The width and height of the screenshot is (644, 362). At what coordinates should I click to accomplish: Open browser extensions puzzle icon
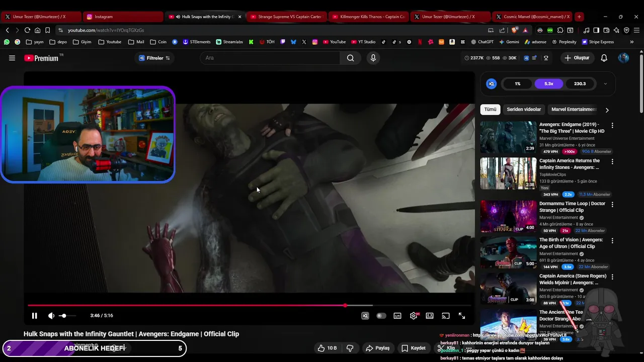click(560, 30)
